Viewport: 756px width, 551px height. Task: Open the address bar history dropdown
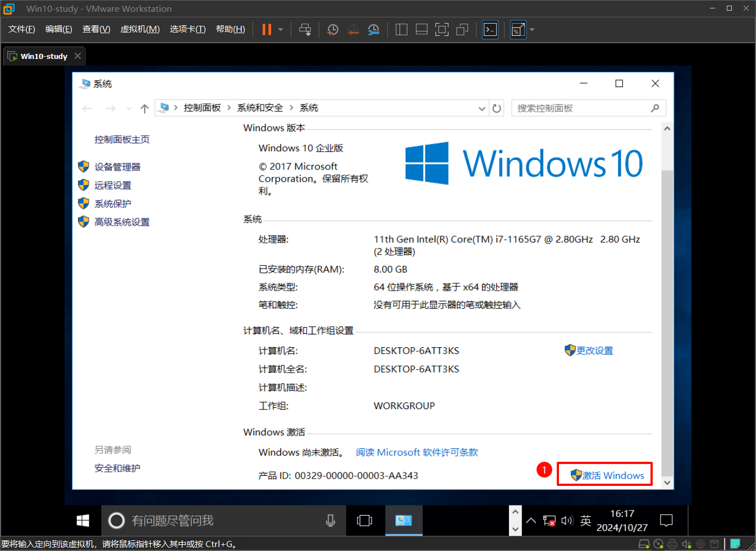point(482,108)
